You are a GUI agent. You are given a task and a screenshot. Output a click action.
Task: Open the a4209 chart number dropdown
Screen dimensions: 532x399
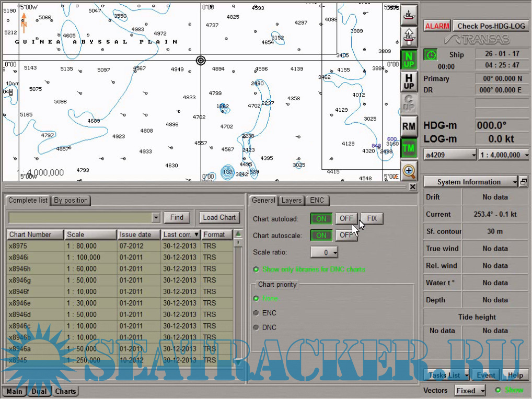click(450, 155)
